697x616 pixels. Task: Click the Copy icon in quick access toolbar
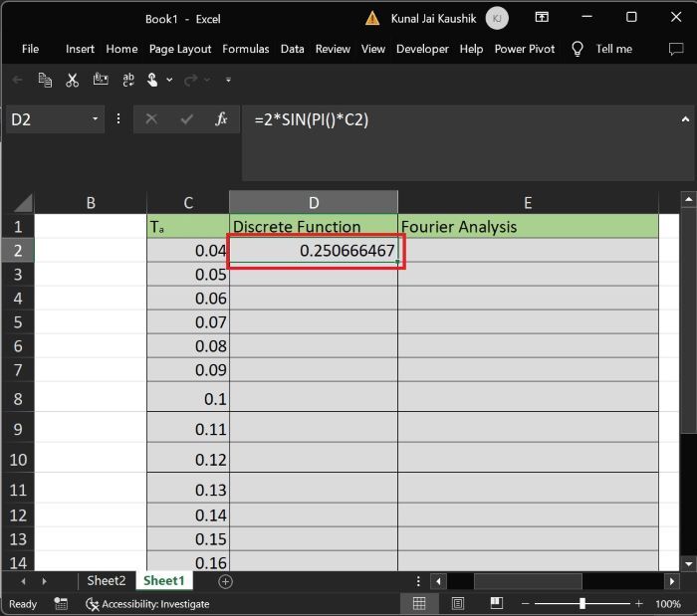45,80
